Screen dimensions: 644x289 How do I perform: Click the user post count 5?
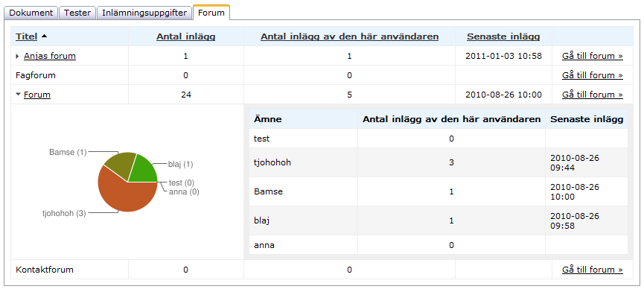349,95
